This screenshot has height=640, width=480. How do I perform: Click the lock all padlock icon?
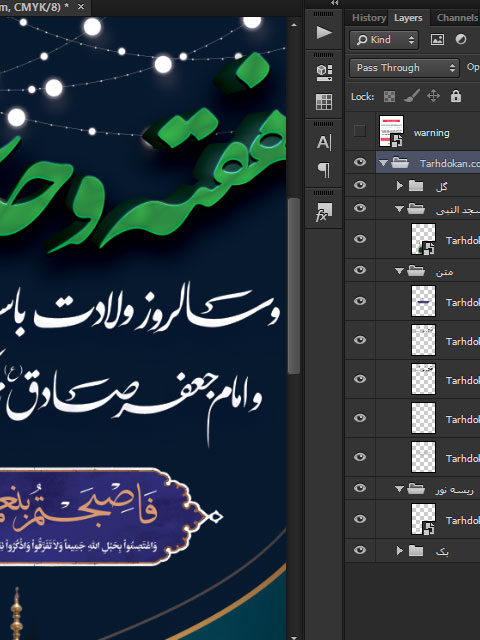(x=456, y=96)
